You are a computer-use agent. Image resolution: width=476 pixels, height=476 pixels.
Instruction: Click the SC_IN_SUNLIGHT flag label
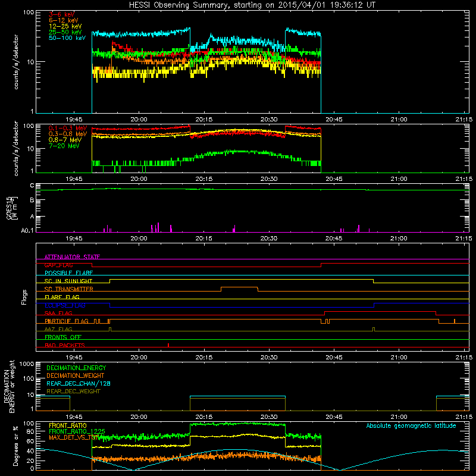pos(68,281)
